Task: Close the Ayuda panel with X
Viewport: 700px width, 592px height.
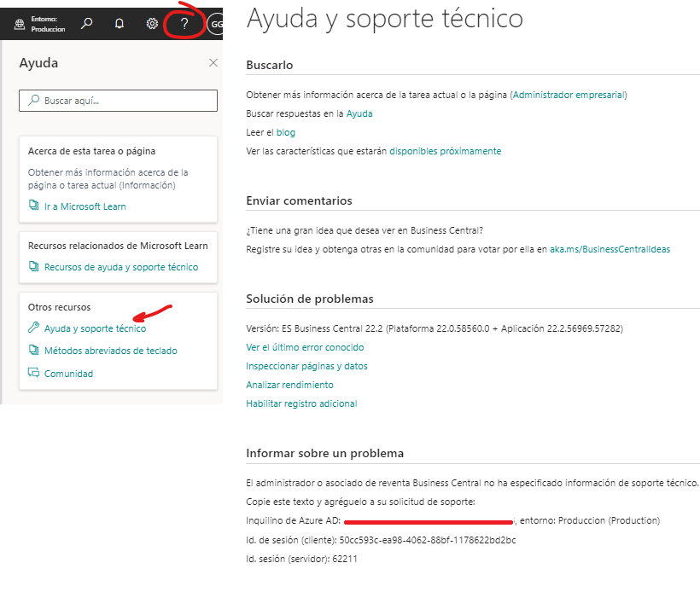Action: coord(213,63)
